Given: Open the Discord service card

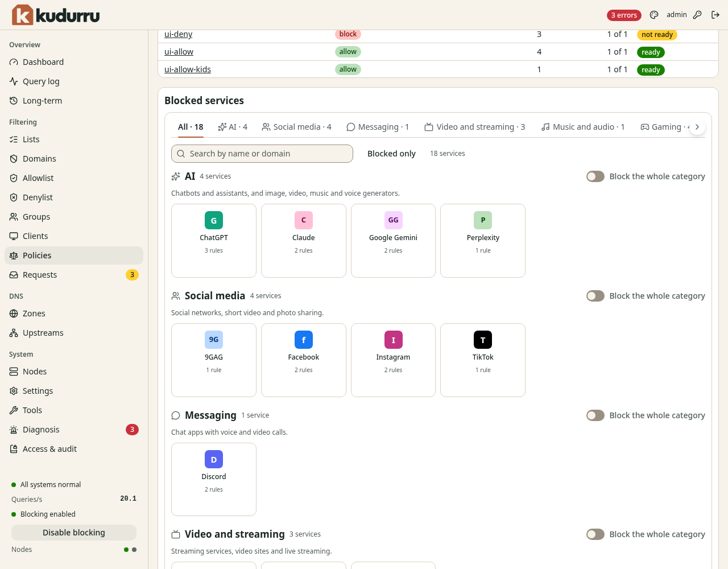Looking at the screenshot, I should point(214,480).
